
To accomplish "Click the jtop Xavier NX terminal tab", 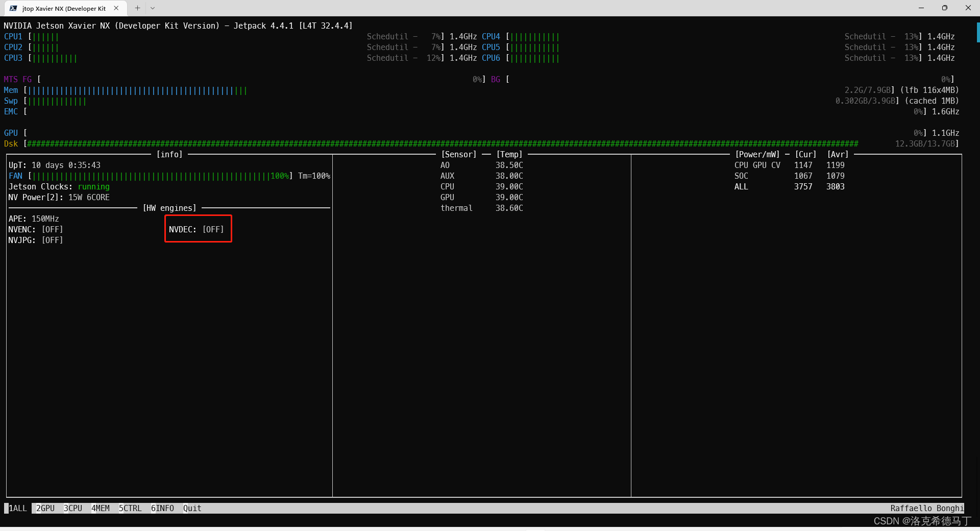I will 64,8.
